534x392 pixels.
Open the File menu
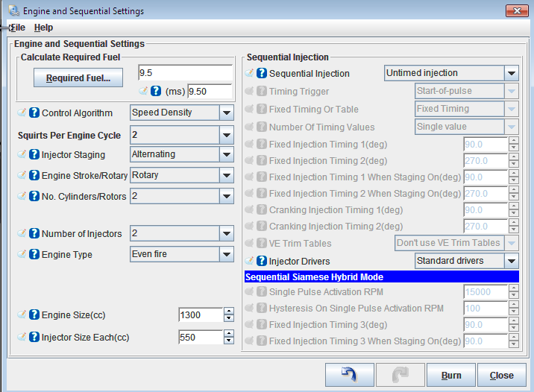(18, 28)
